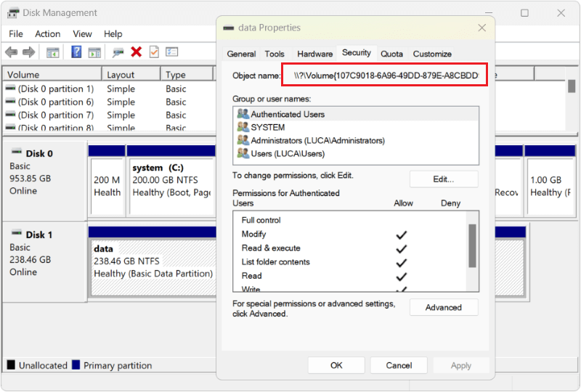This screenshot has height=392, width=581.
Task: Click the Read & execute permission row
Action: (x=350, y=248)
